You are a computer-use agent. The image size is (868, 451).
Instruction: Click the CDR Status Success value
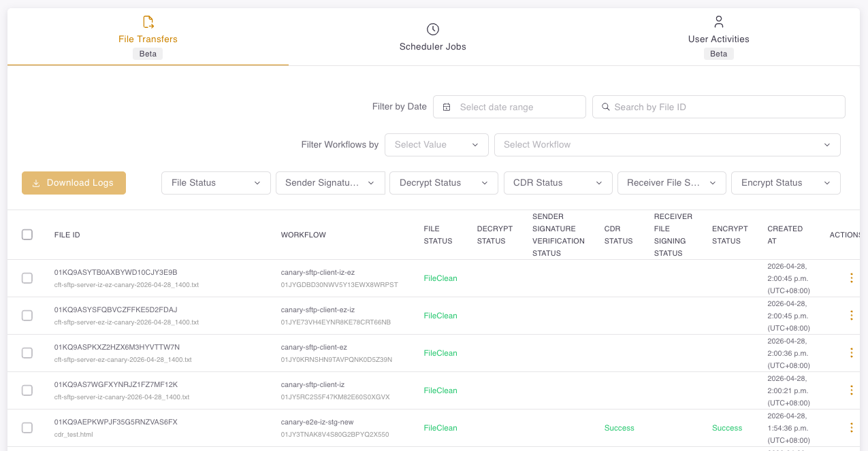(x=619, y=428)
